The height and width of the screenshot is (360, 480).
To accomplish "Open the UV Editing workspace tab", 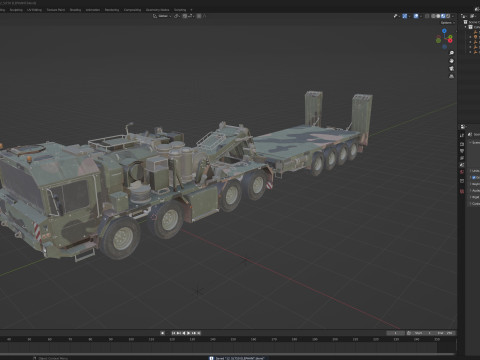I will 34,10.
